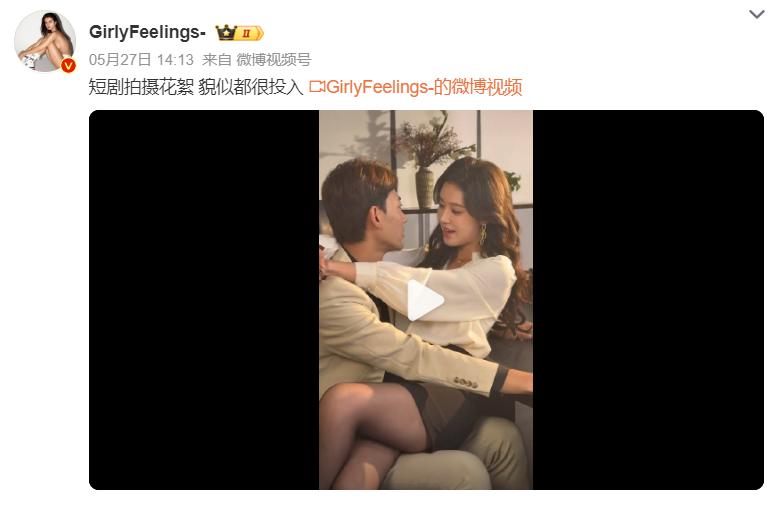
Task: Open the 微博视频号 source link
Action: click(x=274, y=60)
